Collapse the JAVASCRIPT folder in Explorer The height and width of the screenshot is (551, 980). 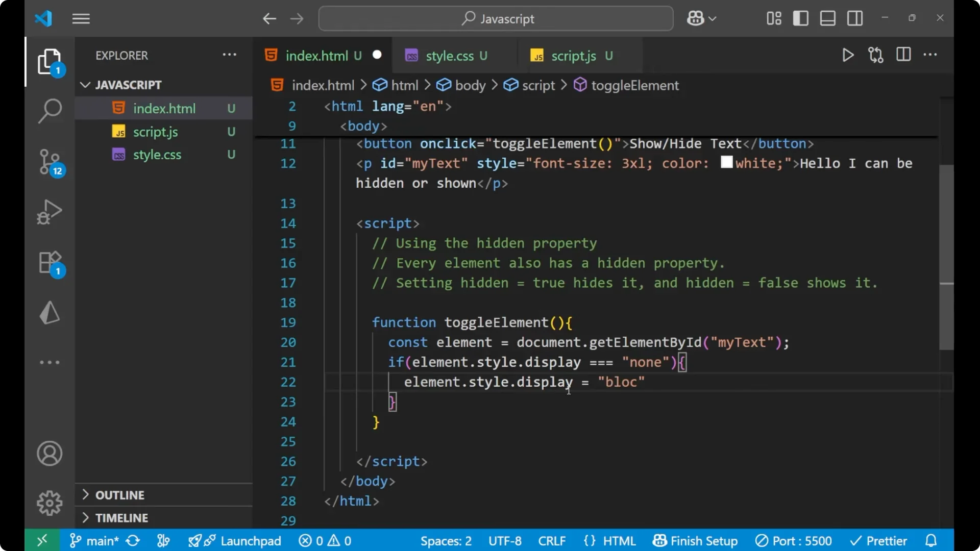85,85
